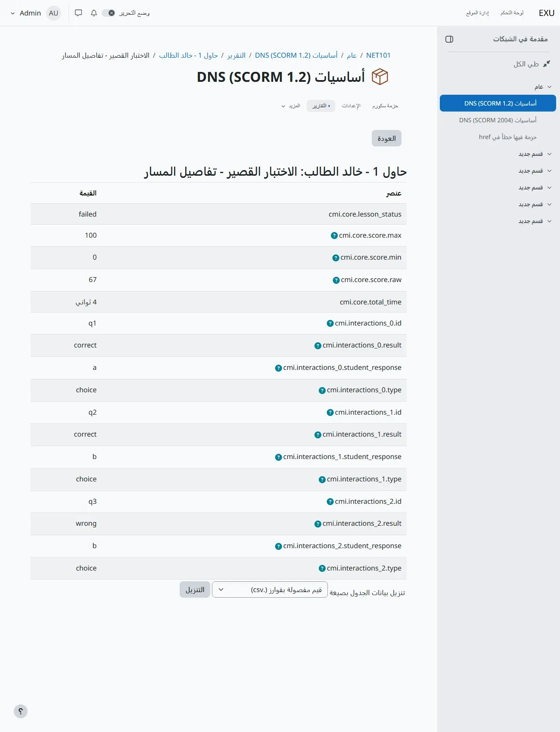This screenshot has height=732, width=560.
Task: Click the collapse-all arrows icon in sidebar
Action: pyautogui.click(x=547, y=64)
